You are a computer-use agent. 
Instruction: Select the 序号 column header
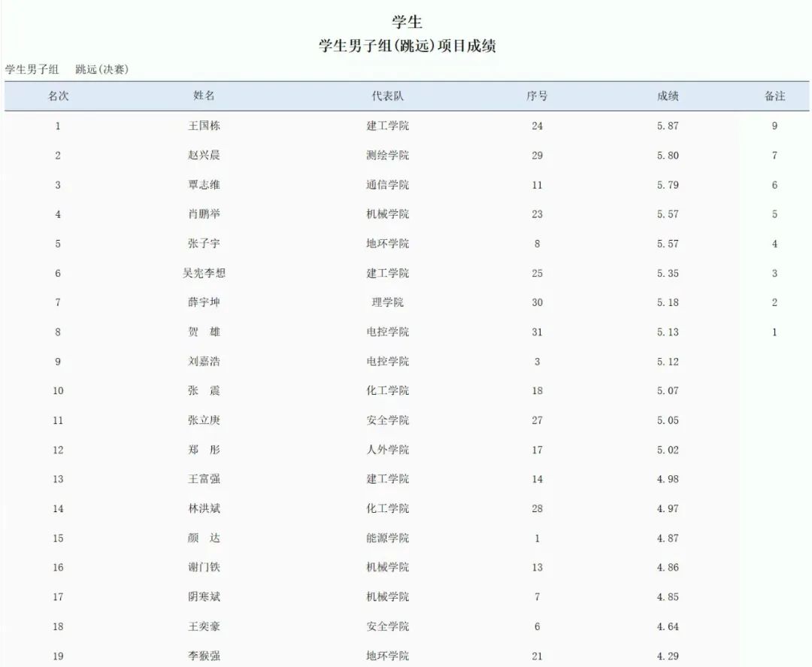536,96
